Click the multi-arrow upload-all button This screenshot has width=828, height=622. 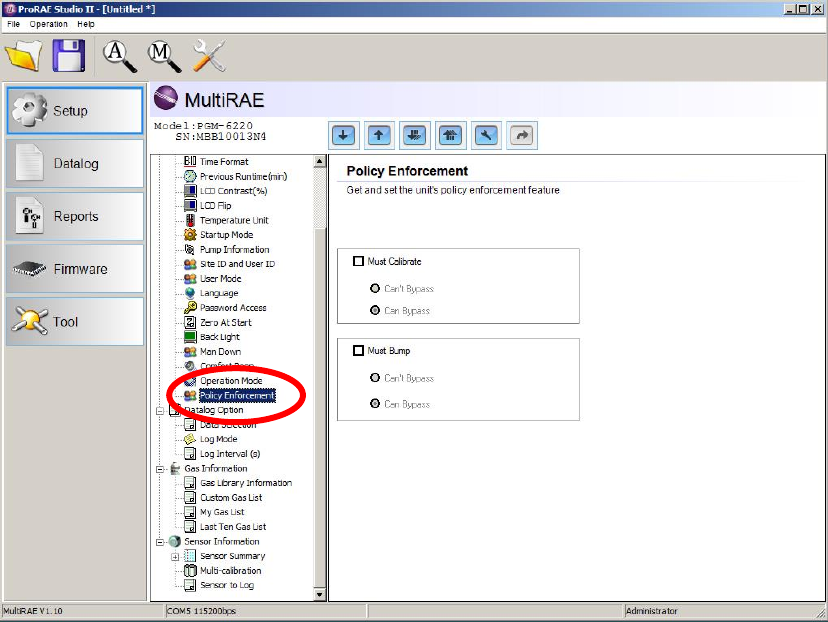(450, 136)
